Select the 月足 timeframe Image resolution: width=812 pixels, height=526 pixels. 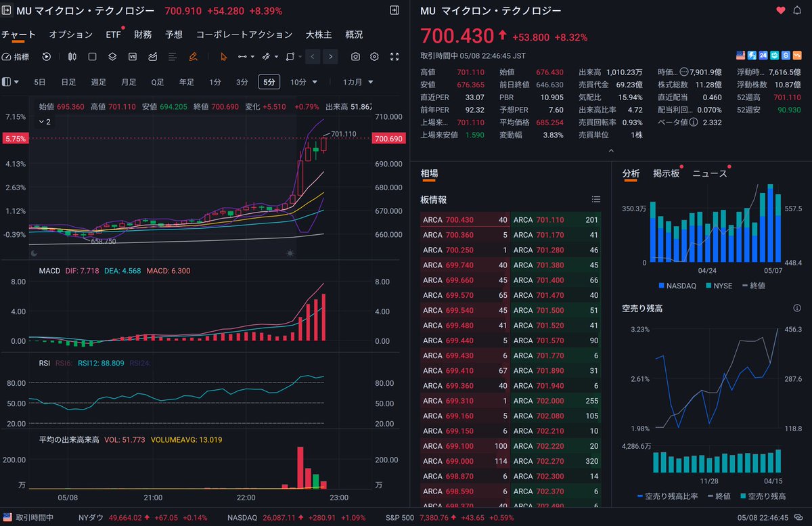(129, 82)
